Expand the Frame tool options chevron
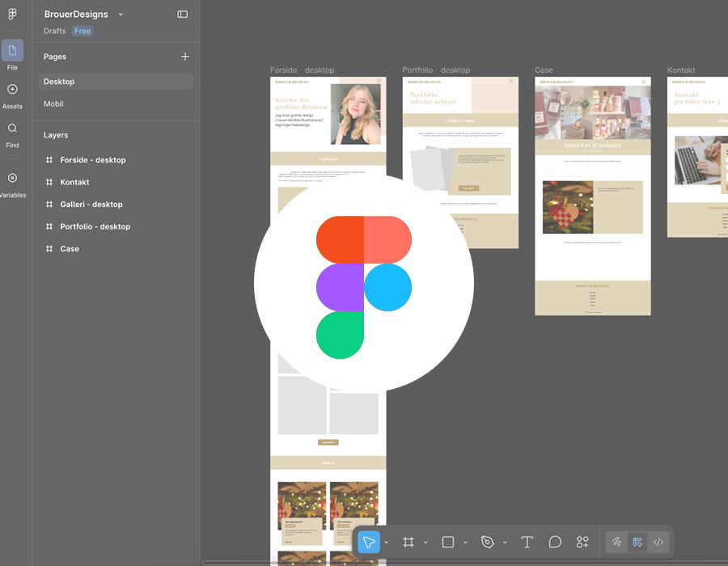 [x=425, y=543]
